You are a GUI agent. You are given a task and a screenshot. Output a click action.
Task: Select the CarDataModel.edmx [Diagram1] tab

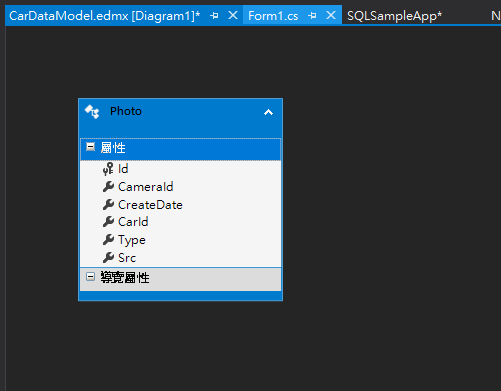coord(104,16)
